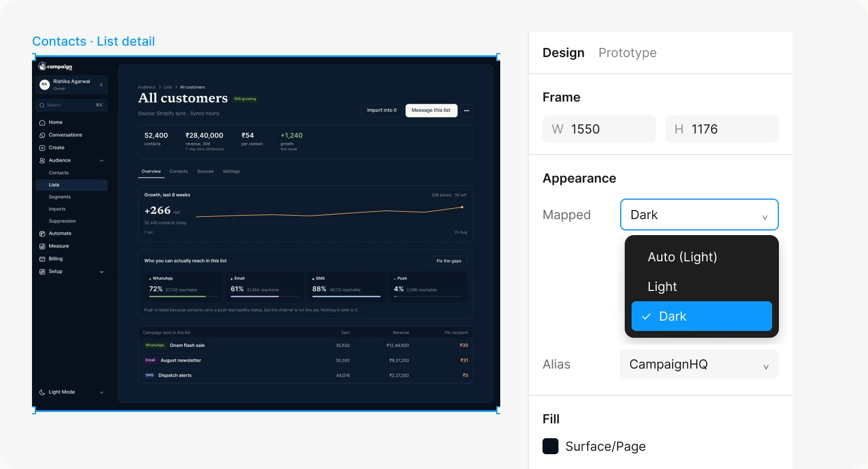The image size is (868, 469).
Task: Choose the Light option in menu
Action: point(702,286)
